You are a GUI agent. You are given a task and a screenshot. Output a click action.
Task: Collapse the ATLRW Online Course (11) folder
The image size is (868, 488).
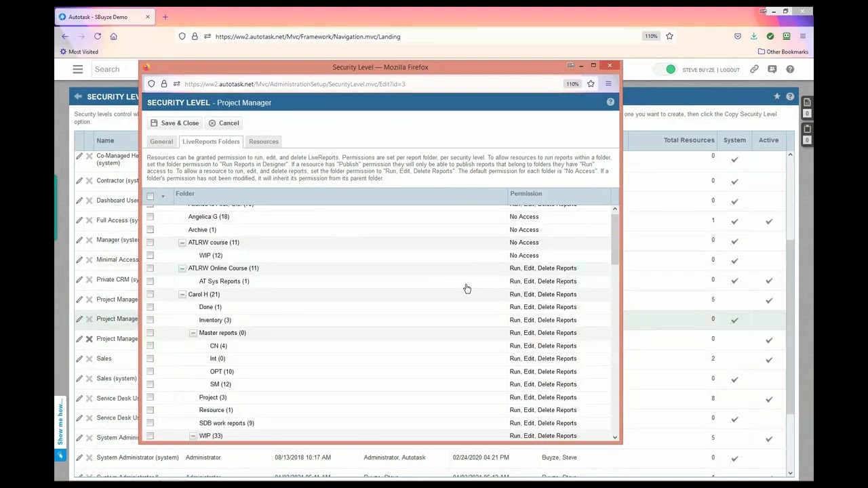(x=182, y=268)
